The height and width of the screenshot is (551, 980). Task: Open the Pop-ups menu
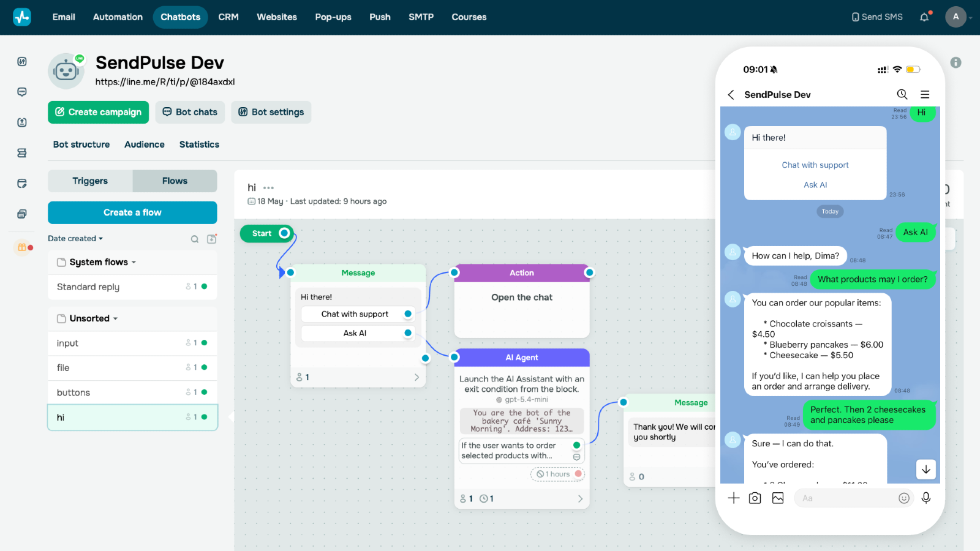tap(333, 17)
